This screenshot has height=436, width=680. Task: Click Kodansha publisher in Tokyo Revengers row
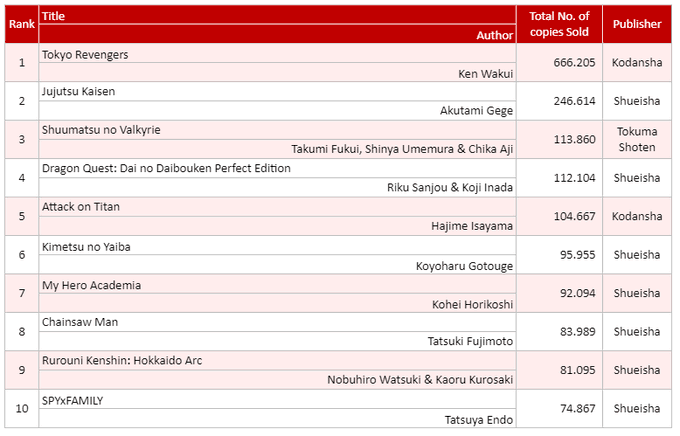tap(637, 62)
